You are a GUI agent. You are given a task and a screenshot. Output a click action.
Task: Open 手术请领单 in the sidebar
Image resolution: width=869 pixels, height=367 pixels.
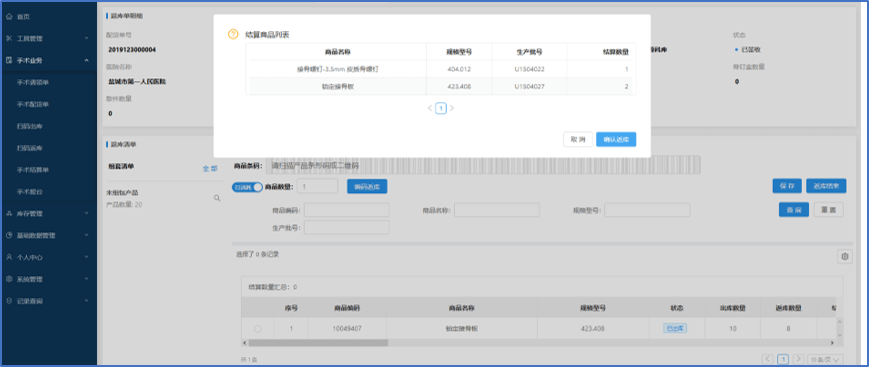tap(33, 82)
